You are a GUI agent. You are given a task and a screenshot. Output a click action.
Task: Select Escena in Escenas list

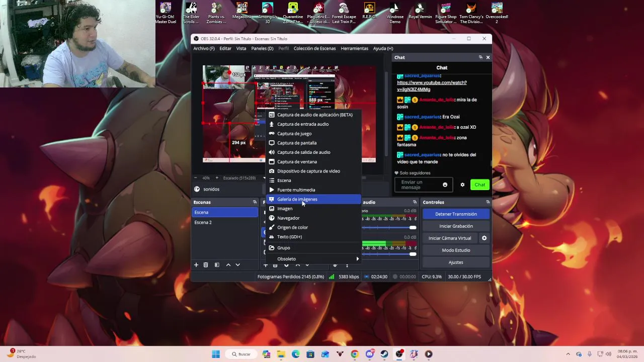(225, 212)
